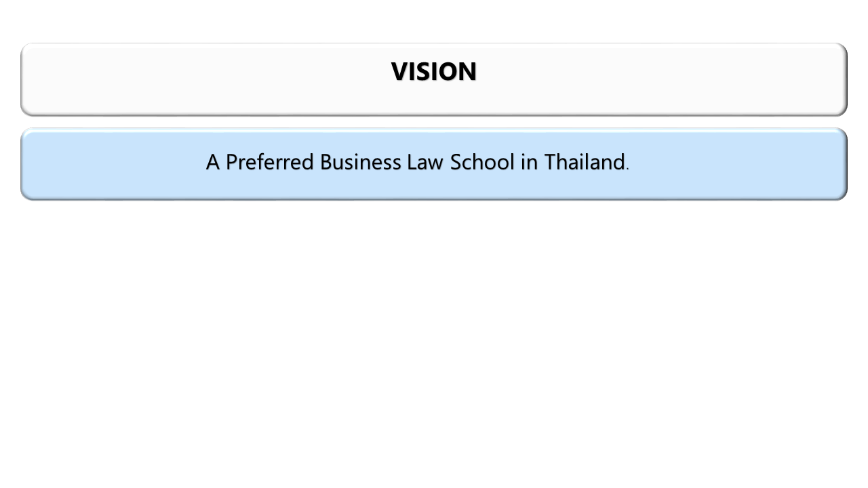Image resolution: width=868 pixels, height=488 pixels.
Task: Click the bottom border of the blue box
Action: (434, 199)
